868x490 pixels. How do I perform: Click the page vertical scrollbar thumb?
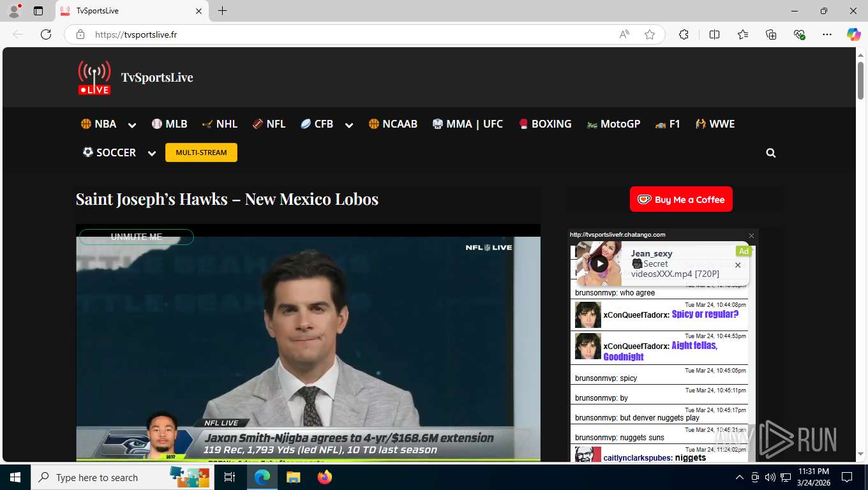point(860,80)
